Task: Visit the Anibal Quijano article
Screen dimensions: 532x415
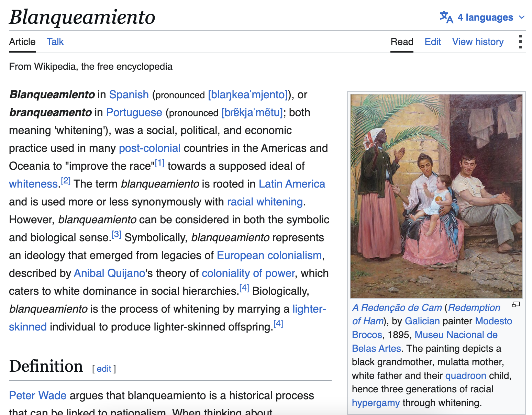Action: coord(110,273)
